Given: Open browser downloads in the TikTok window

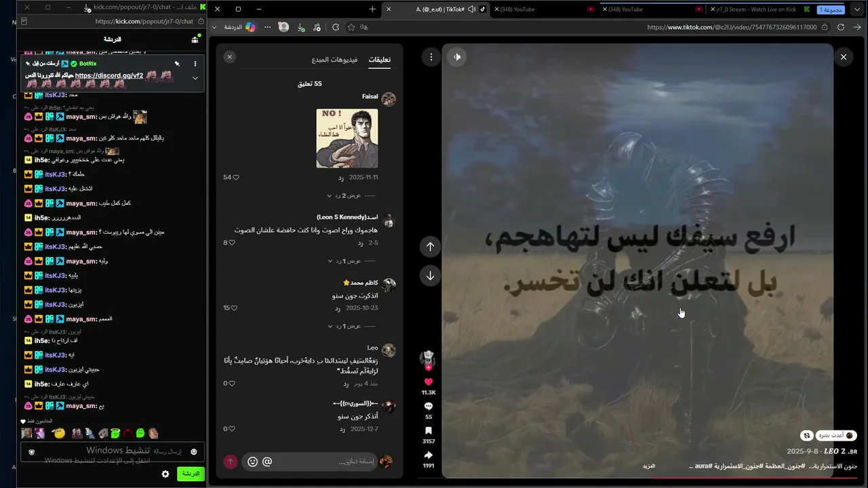Looking at the screenshot, I should point(301,27).
